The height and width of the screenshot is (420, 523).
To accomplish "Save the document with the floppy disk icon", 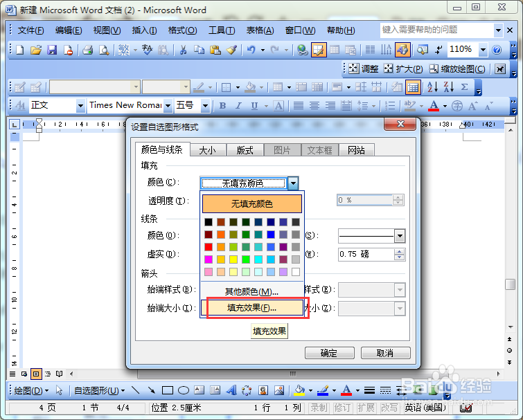I will 52,50.
